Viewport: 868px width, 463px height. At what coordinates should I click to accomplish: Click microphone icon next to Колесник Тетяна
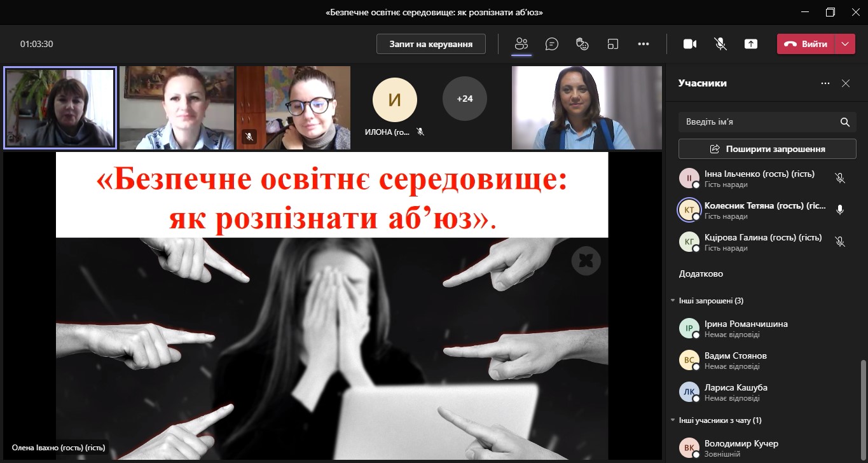click(x=839, y=210)
